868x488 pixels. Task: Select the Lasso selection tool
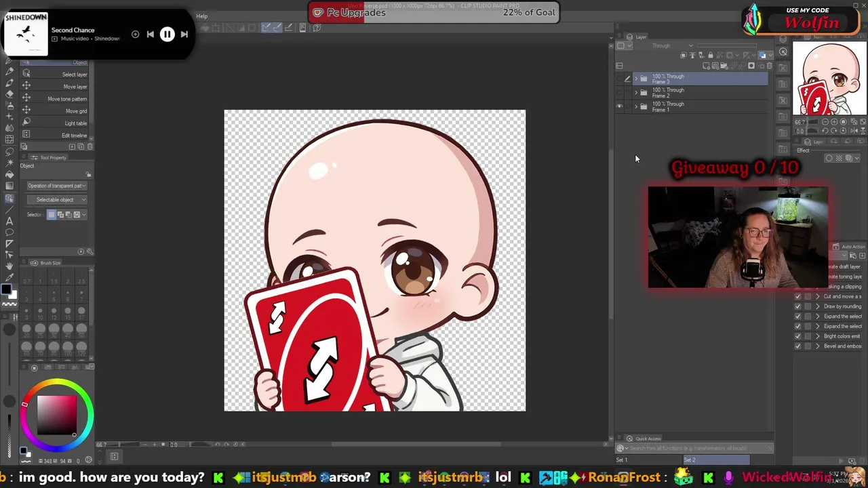[x=9, y=152]
